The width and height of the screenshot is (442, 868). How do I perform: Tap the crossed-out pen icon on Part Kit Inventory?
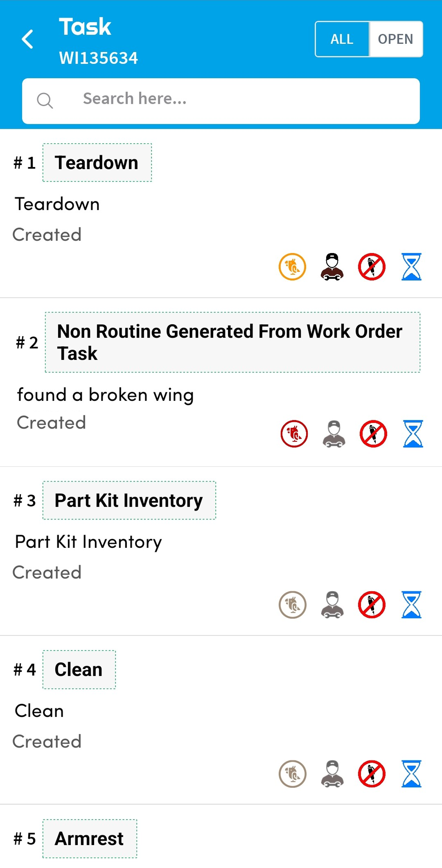pos(372,605)
